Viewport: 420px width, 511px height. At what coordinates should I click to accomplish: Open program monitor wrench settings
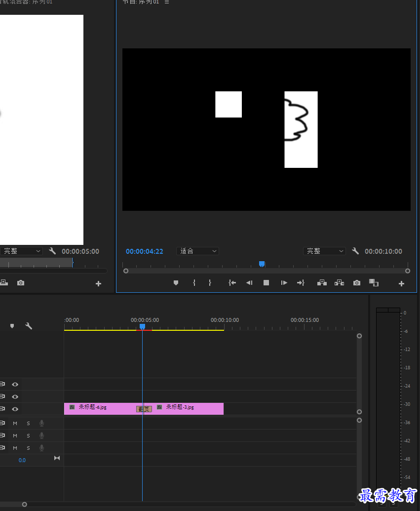click(355, 251)
